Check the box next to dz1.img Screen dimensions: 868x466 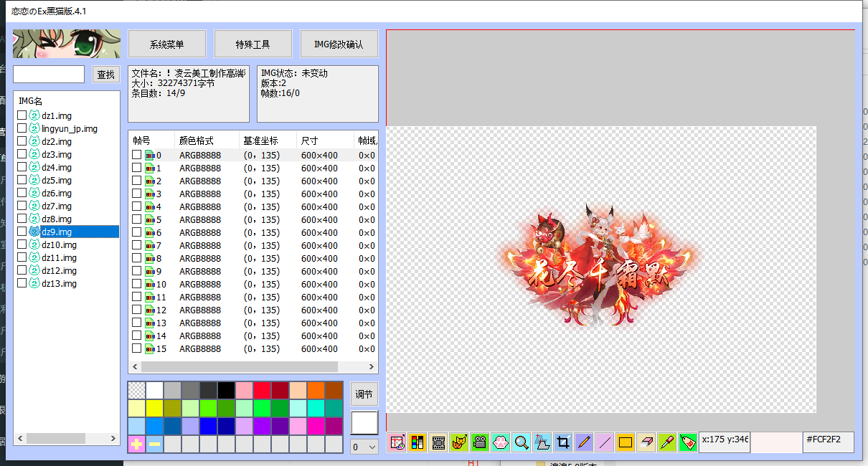(x=21, y=115)
